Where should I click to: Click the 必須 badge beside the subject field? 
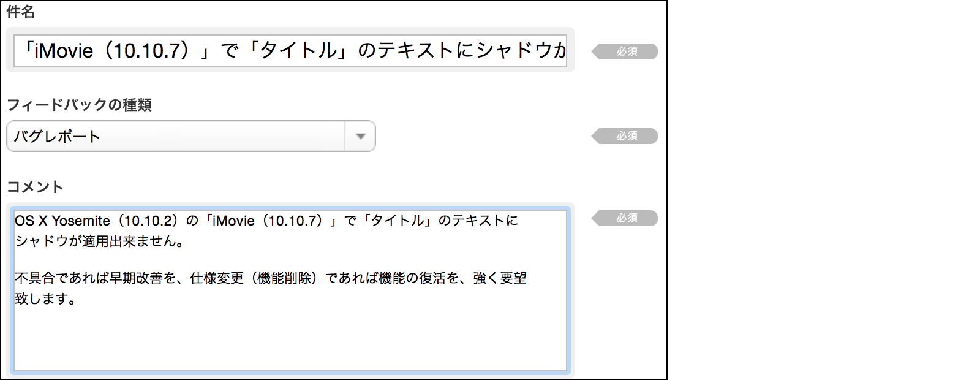pos(626,51)
